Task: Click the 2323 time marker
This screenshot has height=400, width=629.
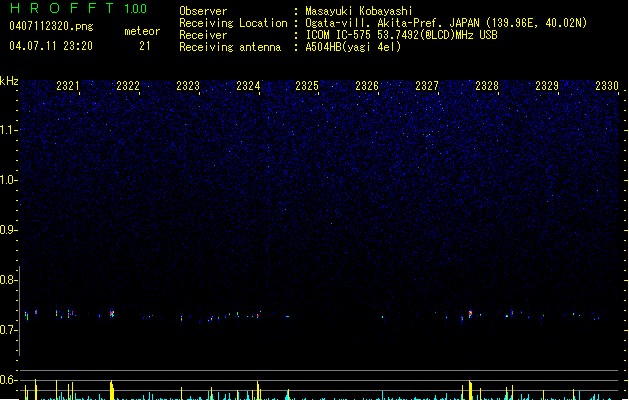Action: tap(188, 86)
